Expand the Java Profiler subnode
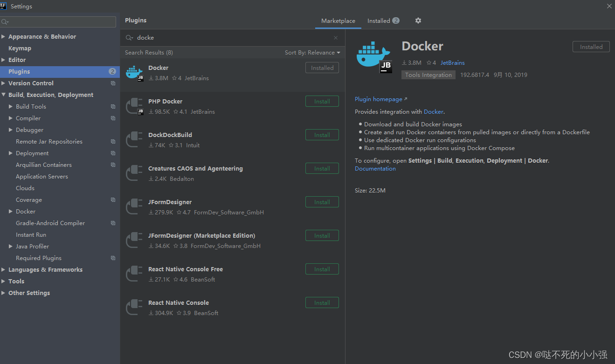615x364 pixels. tap(11, 247)
